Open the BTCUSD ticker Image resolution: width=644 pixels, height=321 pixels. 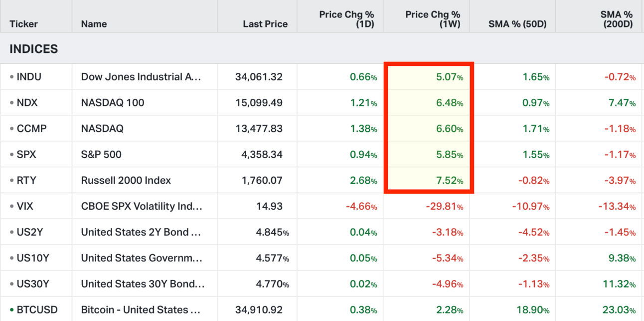point(37,310)
